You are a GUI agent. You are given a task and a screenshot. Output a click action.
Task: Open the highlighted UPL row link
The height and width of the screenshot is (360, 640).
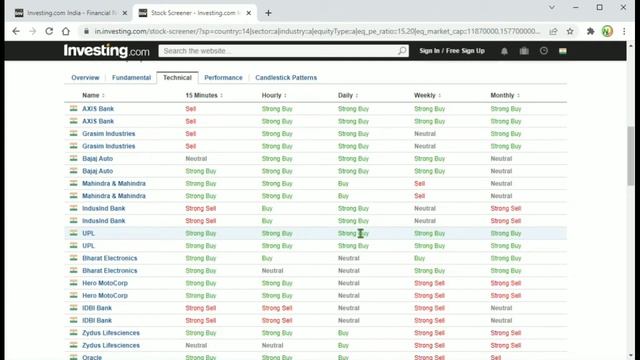pos(88,233)
